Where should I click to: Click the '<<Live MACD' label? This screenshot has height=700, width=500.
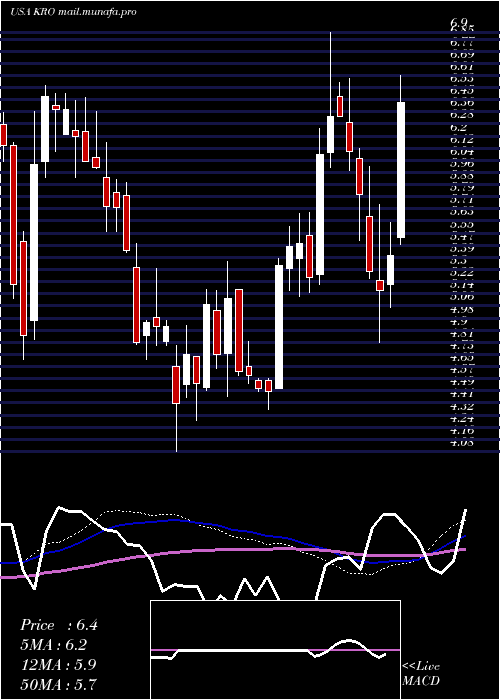click(421, 674)
